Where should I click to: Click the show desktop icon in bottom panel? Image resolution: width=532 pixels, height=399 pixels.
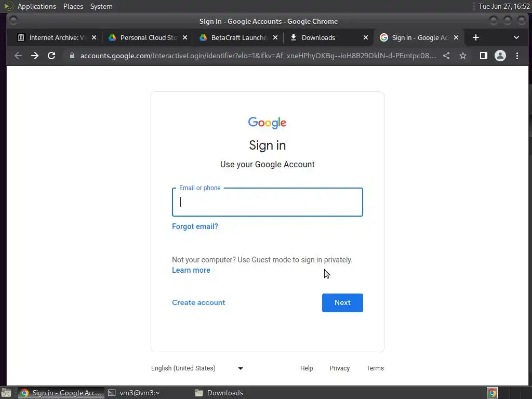coord(6,393)
